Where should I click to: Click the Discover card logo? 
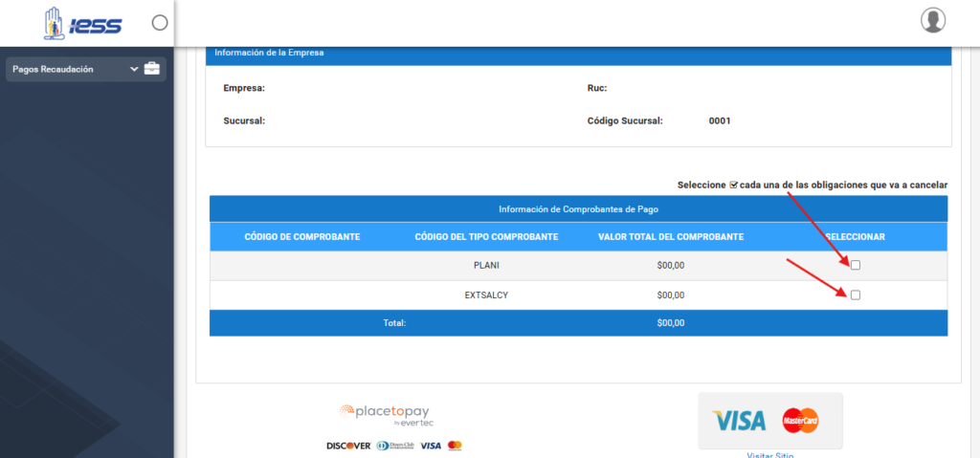348,446
